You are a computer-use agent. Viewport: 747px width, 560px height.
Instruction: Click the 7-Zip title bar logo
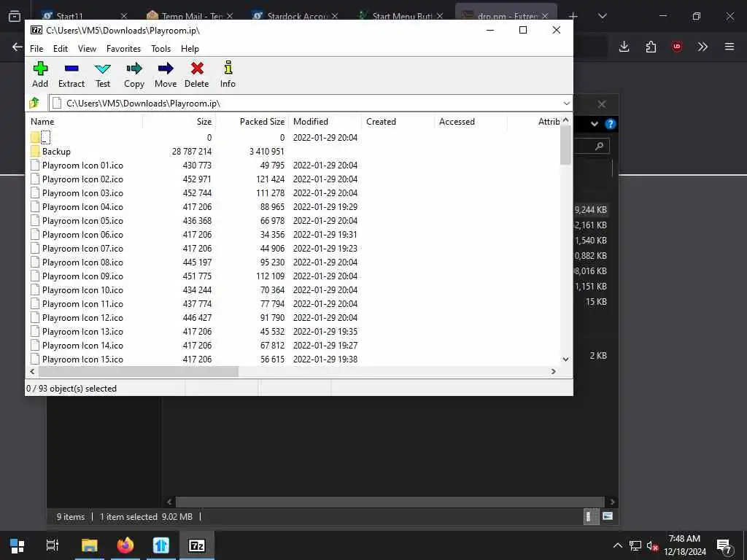36,30
